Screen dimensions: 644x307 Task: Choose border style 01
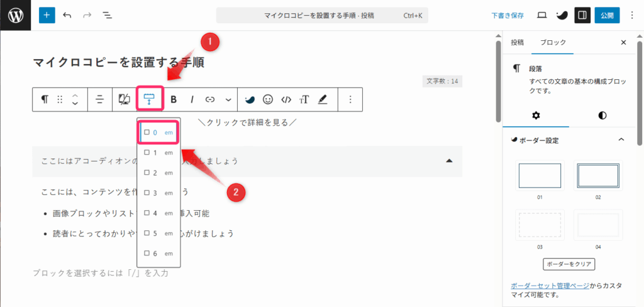click(x=540, y=176)
